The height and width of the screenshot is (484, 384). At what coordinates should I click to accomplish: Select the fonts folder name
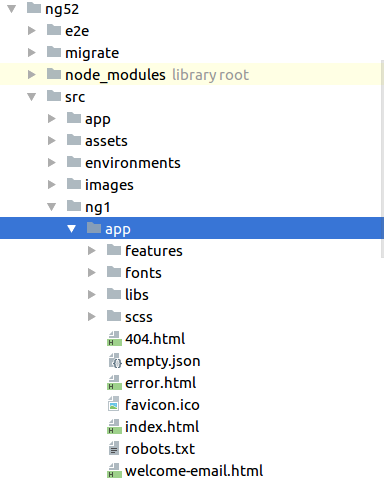tap(143, 273)
